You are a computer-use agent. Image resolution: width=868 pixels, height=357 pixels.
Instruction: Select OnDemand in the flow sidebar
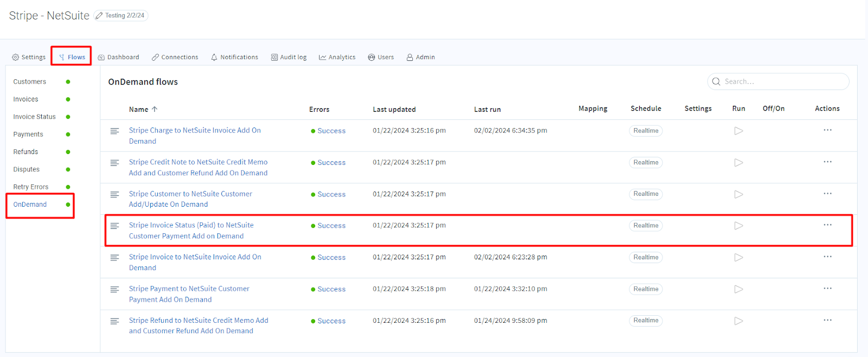pyautogui.click(x=30, y=205)
